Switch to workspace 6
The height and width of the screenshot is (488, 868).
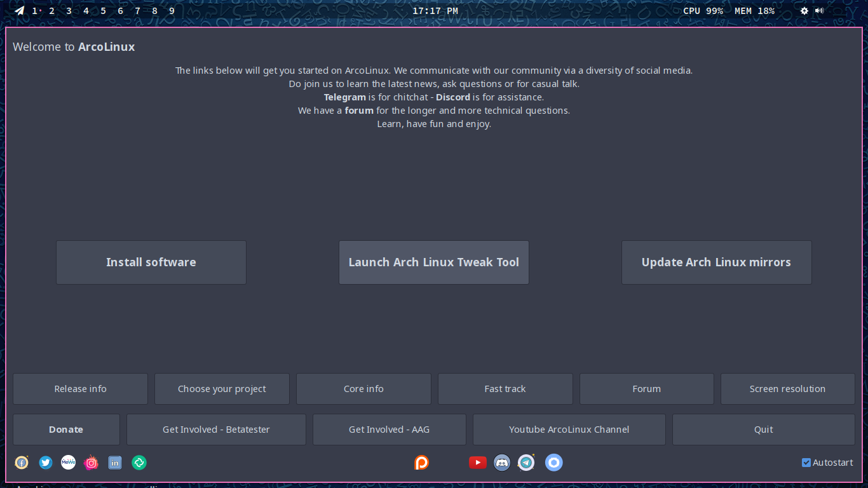click(121, 11)
